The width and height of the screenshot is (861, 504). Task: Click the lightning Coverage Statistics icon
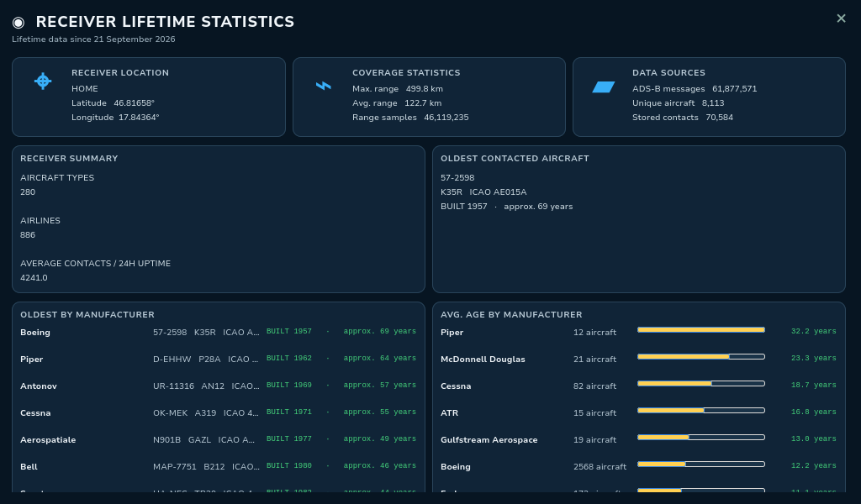click(x=324, y=86)
